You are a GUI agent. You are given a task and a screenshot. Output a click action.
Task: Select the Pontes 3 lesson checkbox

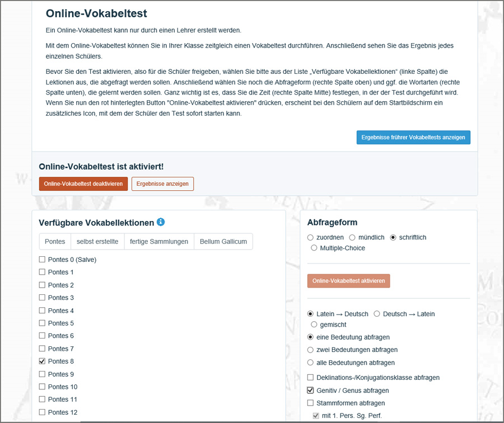tap(42, 298)
